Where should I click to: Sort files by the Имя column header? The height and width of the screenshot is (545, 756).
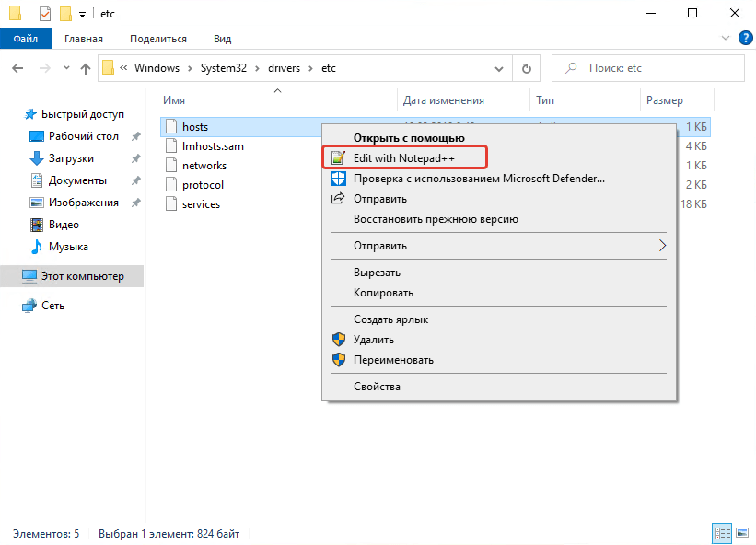click(x=174, y=100)
